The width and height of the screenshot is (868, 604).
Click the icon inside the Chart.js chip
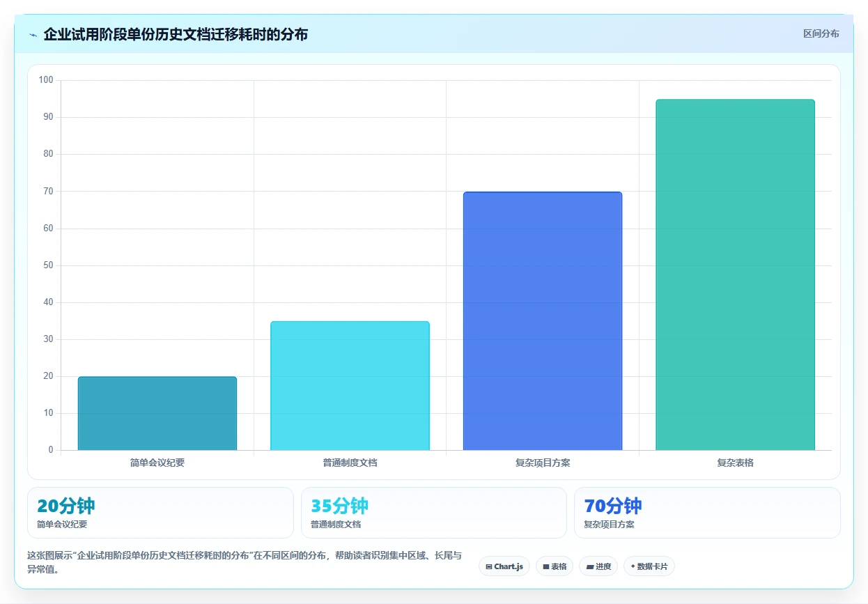(x=489, y=567)
